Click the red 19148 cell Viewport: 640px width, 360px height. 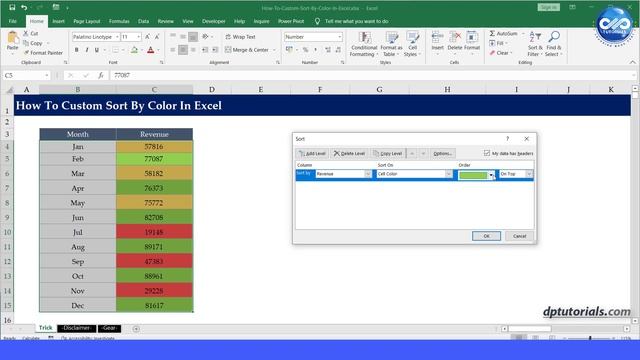[x=154, y=232]
